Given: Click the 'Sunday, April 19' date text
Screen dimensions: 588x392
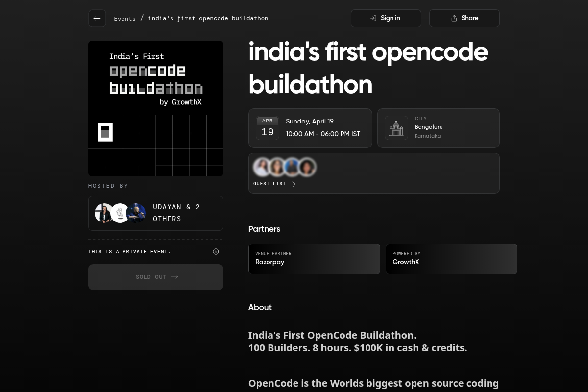Looking at the screenshot, I should coord(310,121).
